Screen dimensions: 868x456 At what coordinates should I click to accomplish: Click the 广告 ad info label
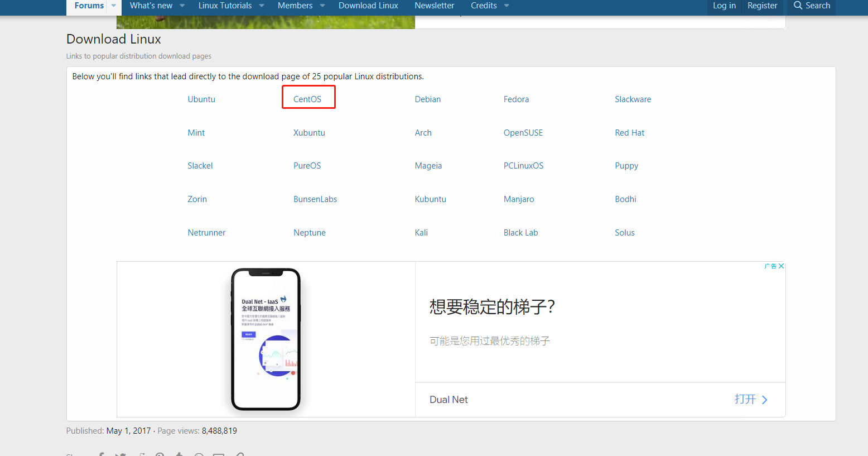point(770,266)
